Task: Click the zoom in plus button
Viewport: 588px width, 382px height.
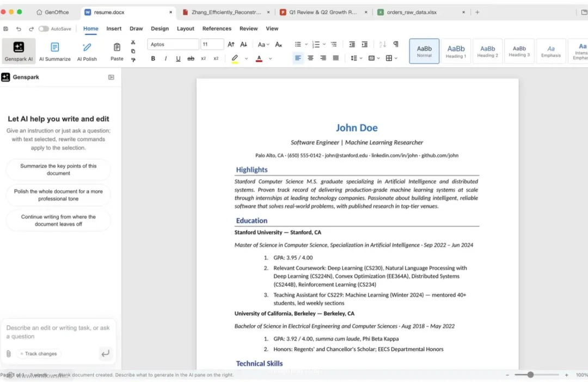Action: pos(566,375)
